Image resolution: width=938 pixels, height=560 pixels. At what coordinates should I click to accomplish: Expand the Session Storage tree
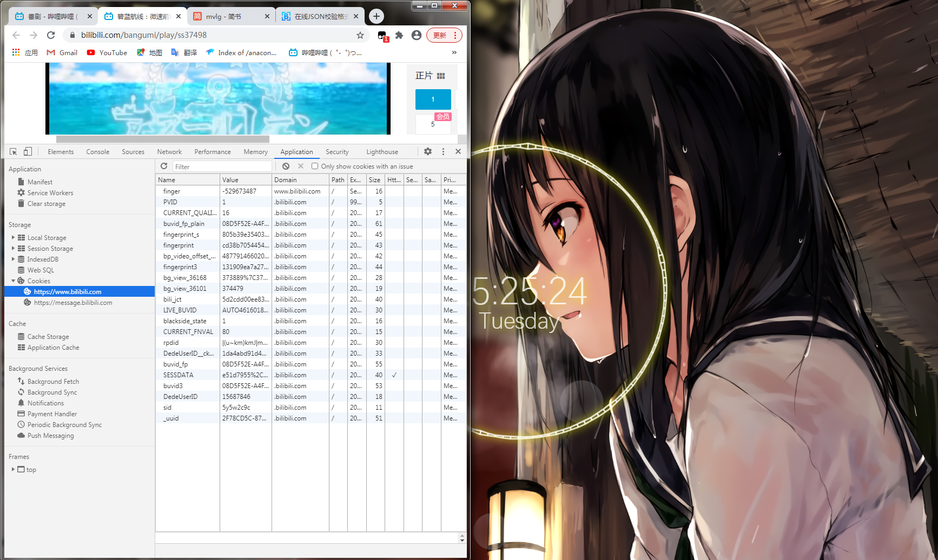(x=13, y=249)
